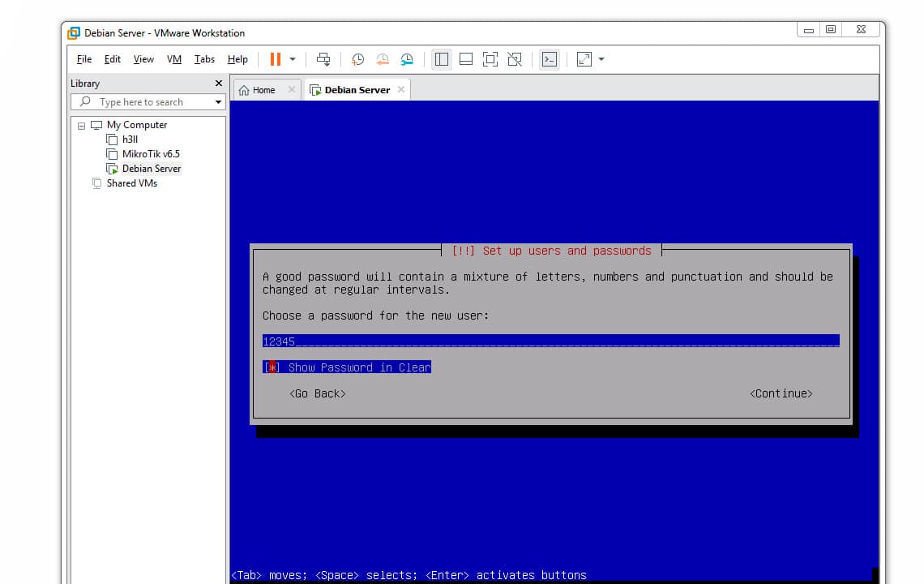Close the Debian Server tab

click(x=400, y=90)
